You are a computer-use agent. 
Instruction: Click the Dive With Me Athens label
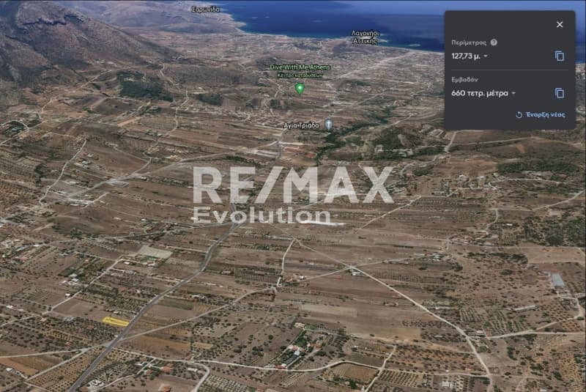[300, 67]
